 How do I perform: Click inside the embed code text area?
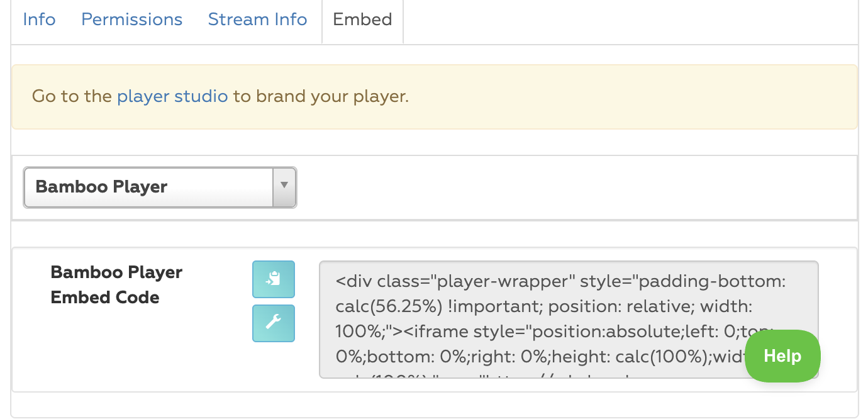pyautogui.click(x=569, y=320)
